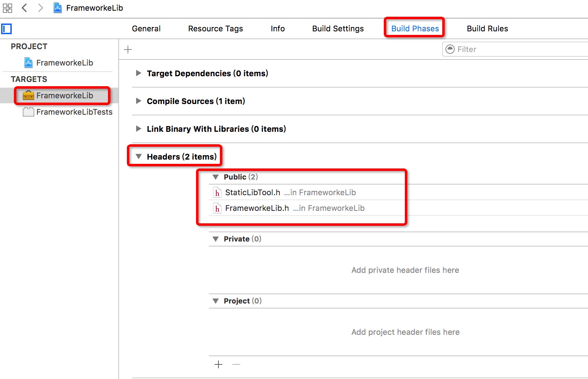Click the filter icon in the search field
The image size is (588, 379).
[x=450, y=49]
